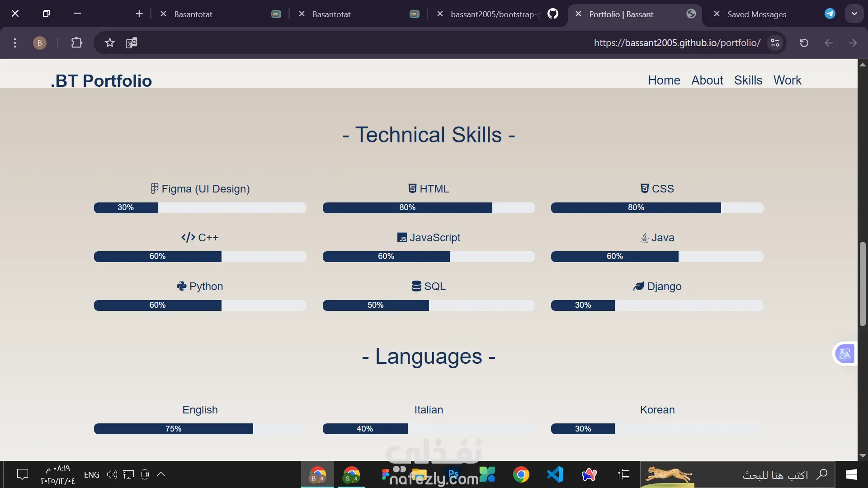Open the browser three-dot menu
This screenshot has width=868, height=488.
coord(15,43)
